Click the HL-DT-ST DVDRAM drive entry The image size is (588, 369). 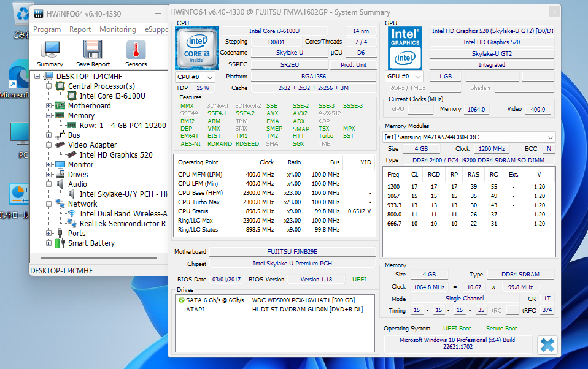308,310
